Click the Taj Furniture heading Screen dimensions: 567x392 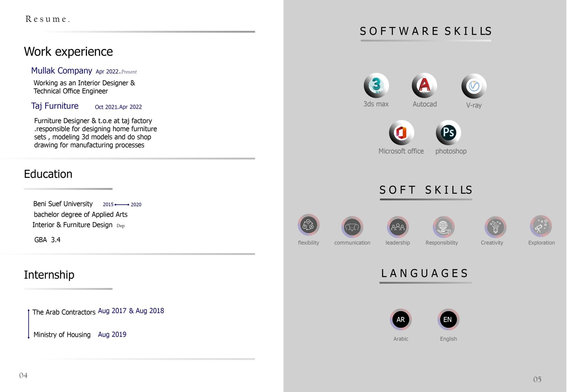(55, 106)
